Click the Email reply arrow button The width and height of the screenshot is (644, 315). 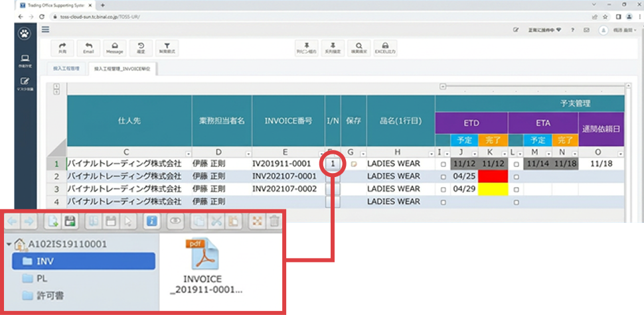[x=88, y=48]
